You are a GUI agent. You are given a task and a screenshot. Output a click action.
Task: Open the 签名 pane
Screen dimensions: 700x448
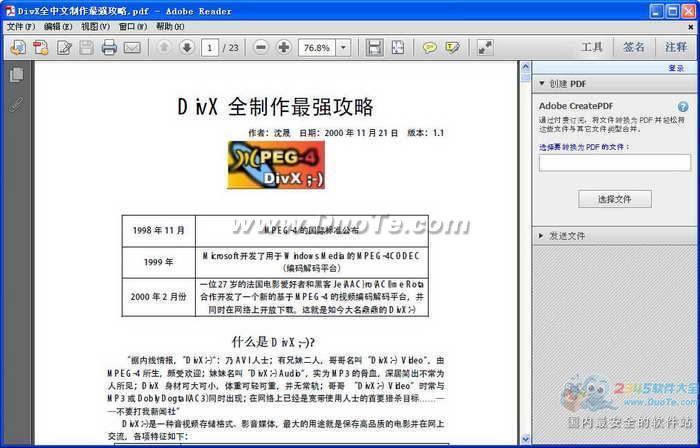coord(634,47)
